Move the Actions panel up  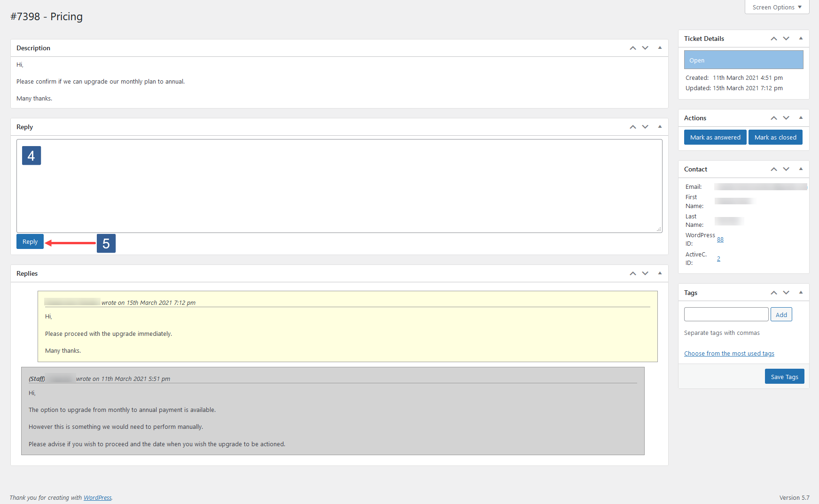click(x=774, y=117)
